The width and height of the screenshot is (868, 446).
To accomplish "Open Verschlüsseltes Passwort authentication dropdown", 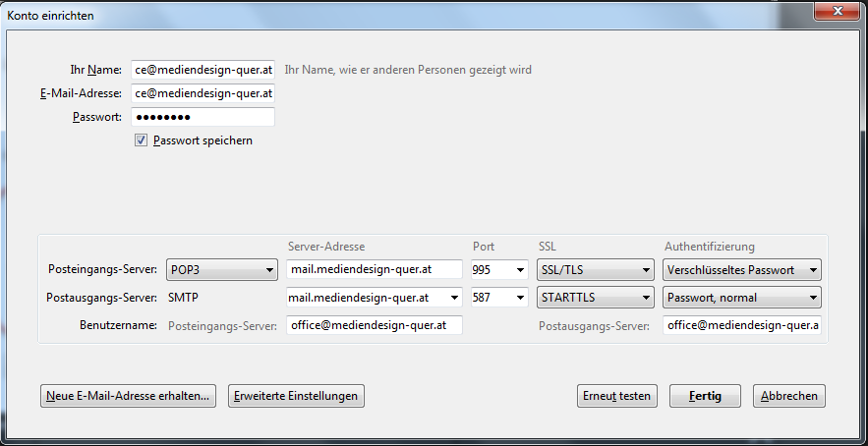I will [742, 270].
